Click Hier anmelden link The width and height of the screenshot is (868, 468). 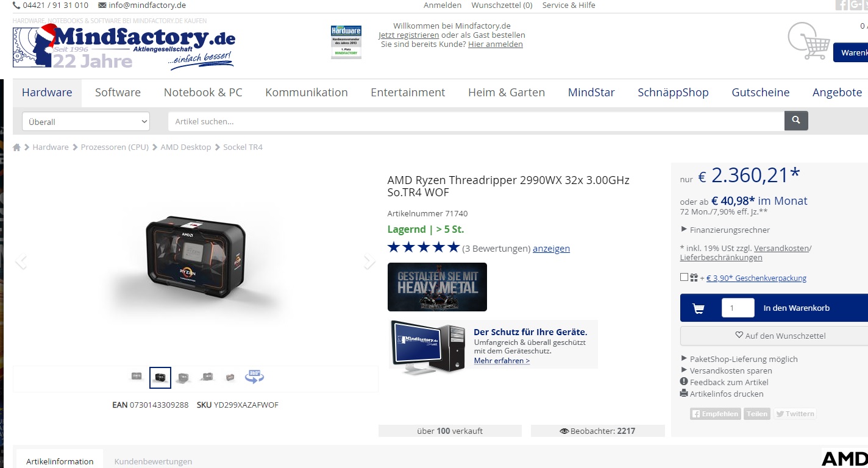point(496,44)
